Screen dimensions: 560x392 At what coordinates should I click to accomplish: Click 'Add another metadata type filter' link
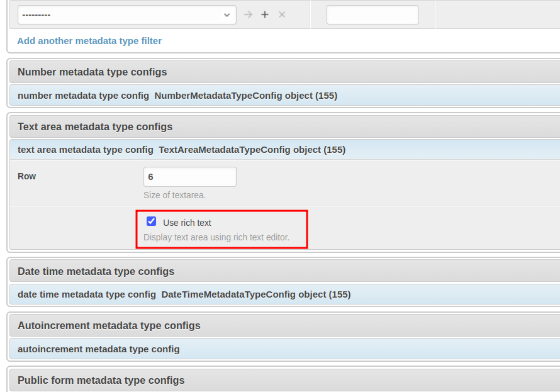tap(89, 41)
